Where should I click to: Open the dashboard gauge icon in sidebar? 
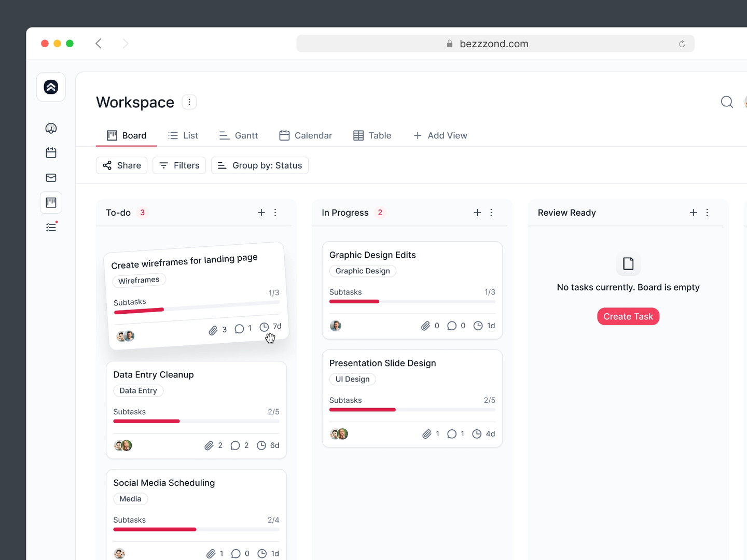51,128
